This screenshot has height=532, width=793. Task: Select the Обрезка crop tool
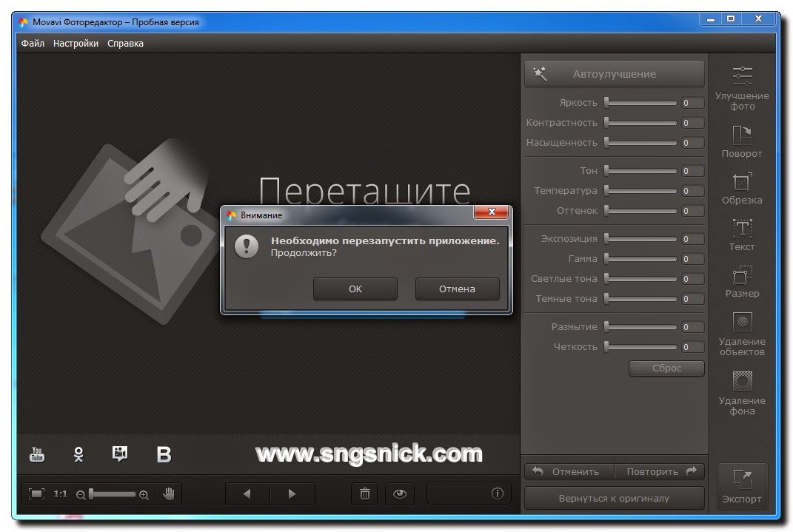[x=741, y=189]
